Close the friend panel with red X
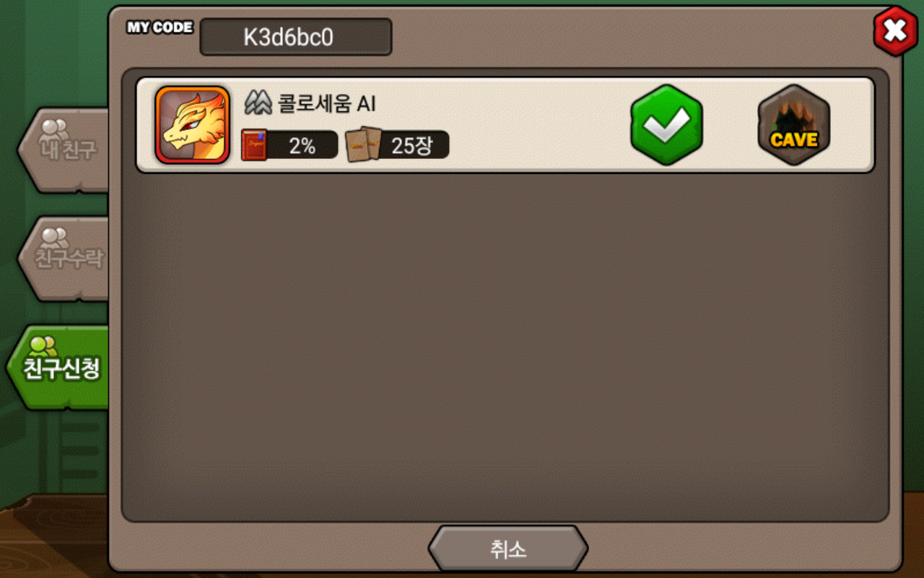The height and width of the screenshot is (578, 924). 896,31
